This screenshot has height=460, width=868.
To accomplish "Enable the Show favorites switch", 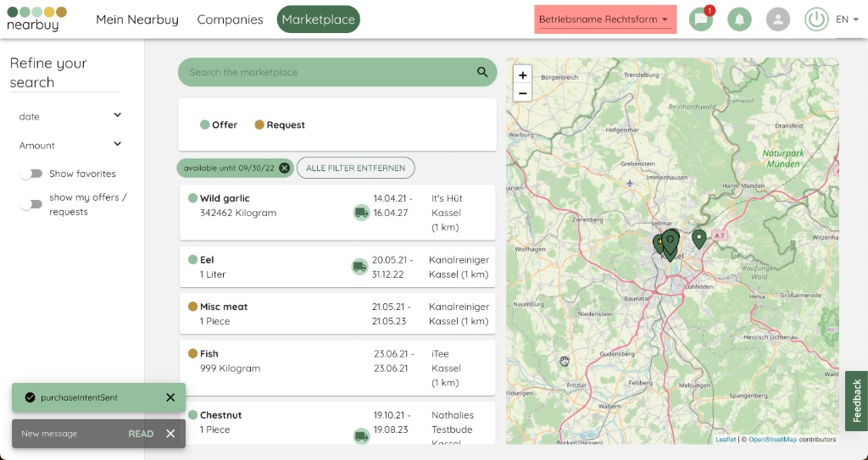I will pos(31,174).
